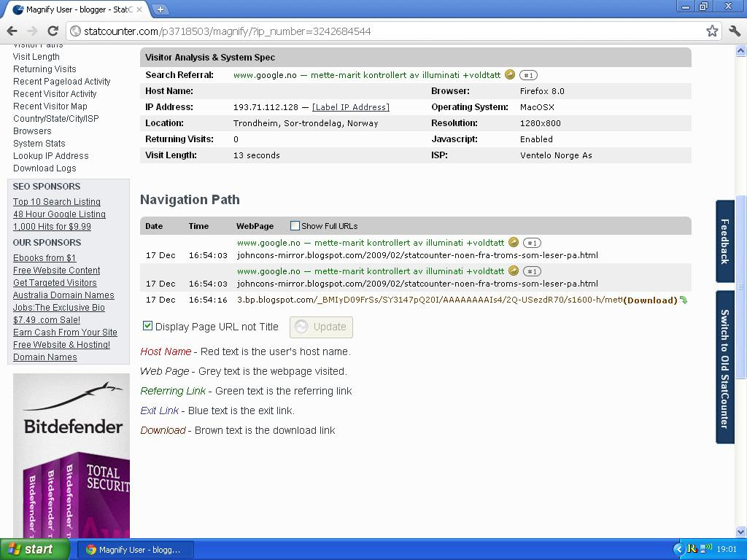Click ISP value Ventelo Norge As
Viewport: 747px width, 560px height.
click(556, 155)
